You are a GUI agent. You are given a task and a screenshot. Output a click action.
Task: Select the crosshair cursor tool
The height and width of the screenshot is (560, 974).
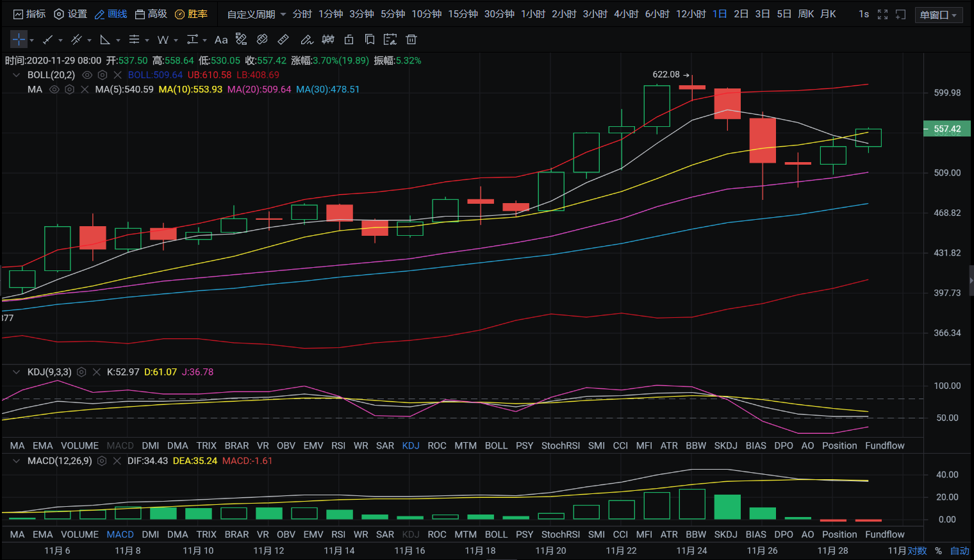pyautogui.click(x=19, y=40)
